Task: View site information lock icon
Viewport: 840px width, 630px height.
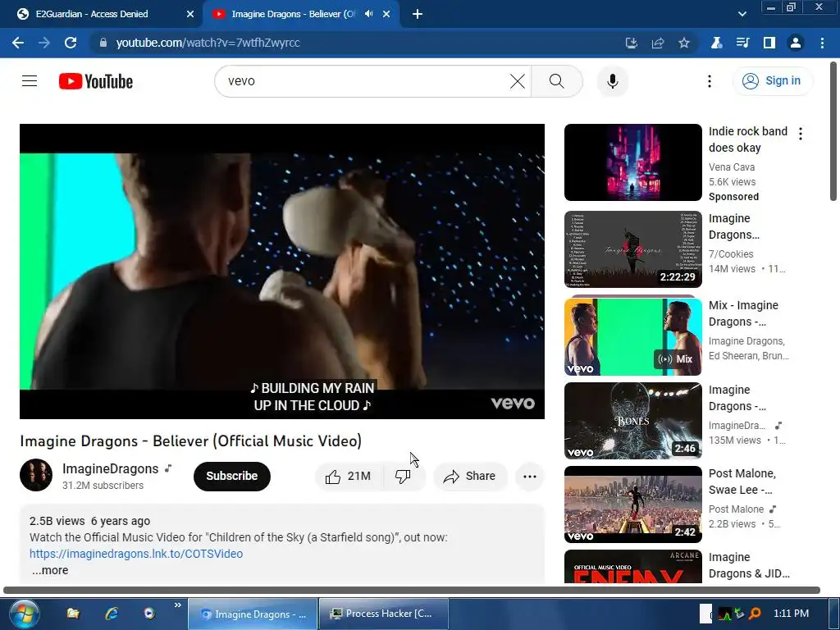Action: click(103, 43)
